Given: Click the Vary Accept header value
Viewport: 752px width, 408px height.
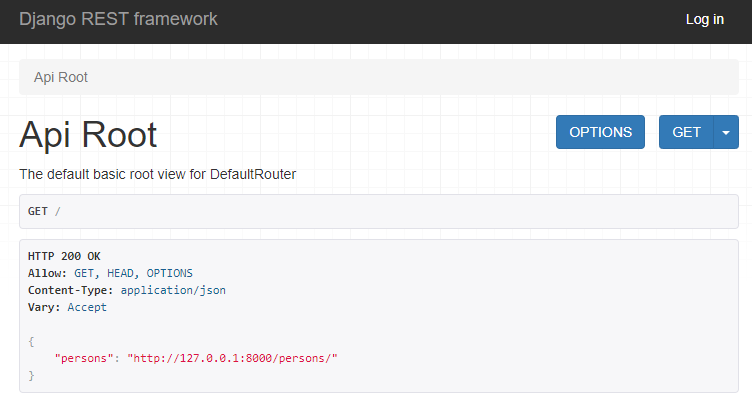Looking at the screenshot, I should coord(87,307).
